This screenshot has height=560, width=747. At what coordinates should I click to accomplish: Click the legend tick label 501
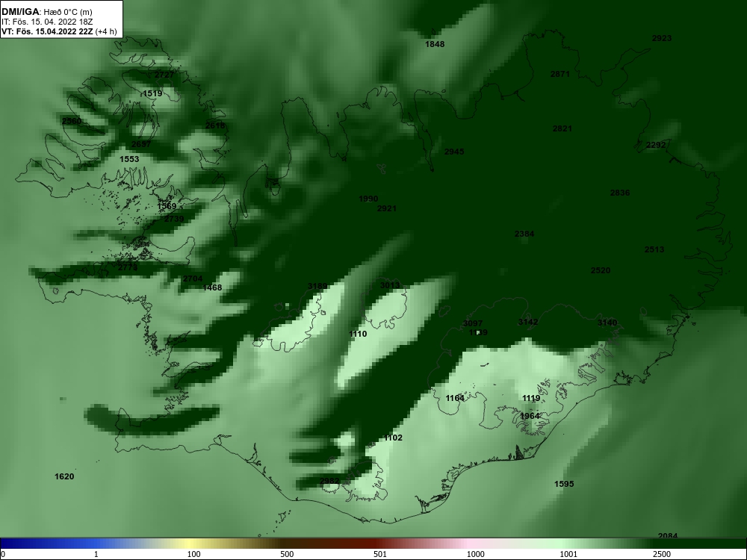click(379, 554)
